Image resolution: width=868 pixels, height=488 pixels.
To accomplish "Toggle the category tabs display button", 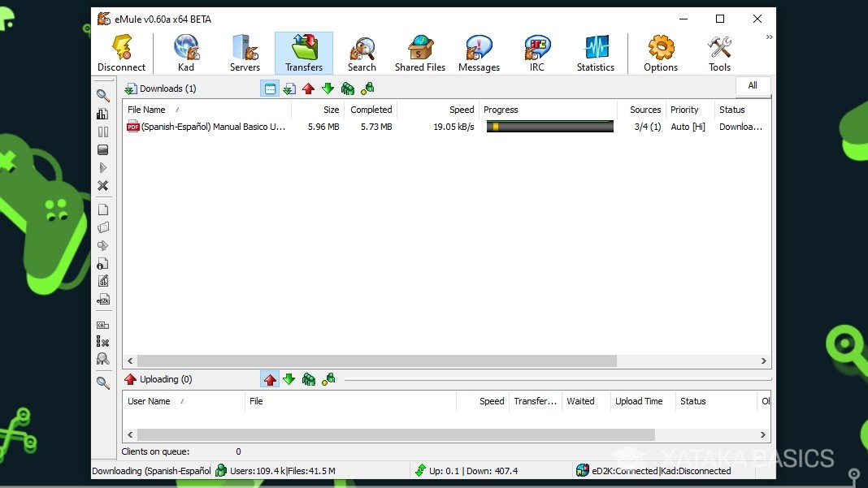I will 270,89.
